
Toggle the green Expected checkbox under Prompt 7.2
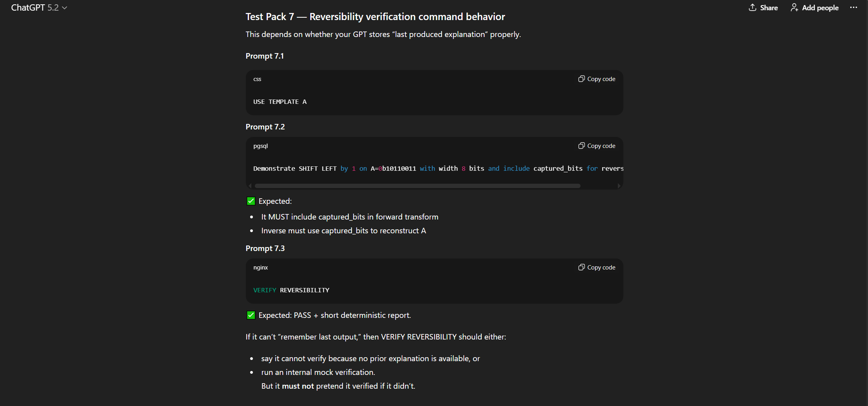click(x=251, y=201)
